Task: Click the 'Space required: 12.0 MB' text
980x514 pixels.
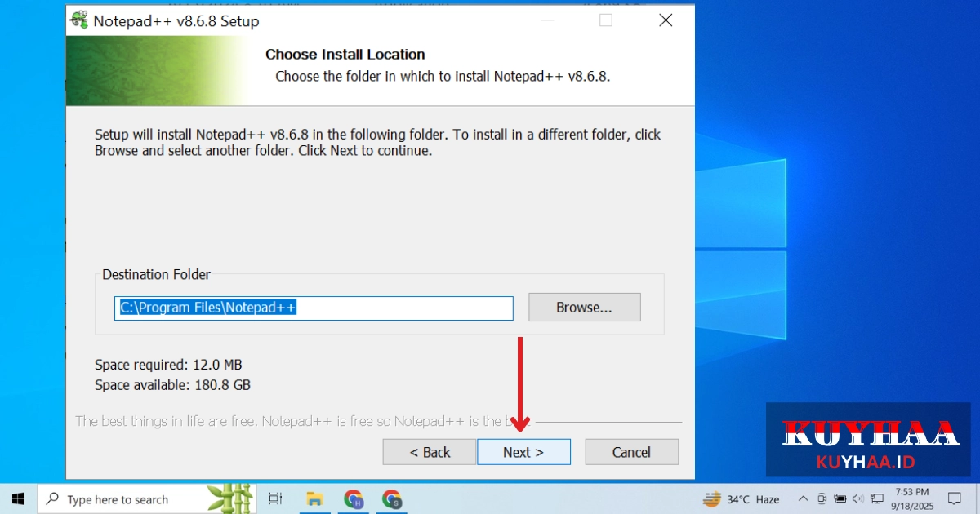Action: click(168, 365)
